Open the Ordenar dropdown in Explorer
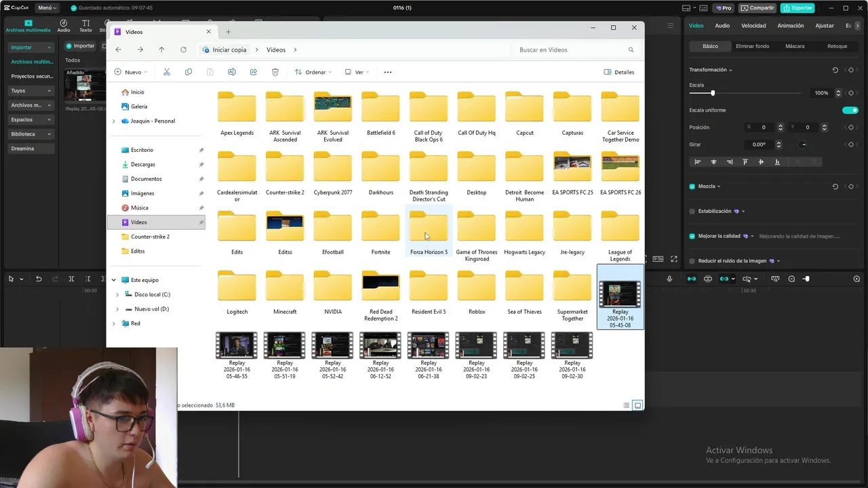 [x=313, y=72]
